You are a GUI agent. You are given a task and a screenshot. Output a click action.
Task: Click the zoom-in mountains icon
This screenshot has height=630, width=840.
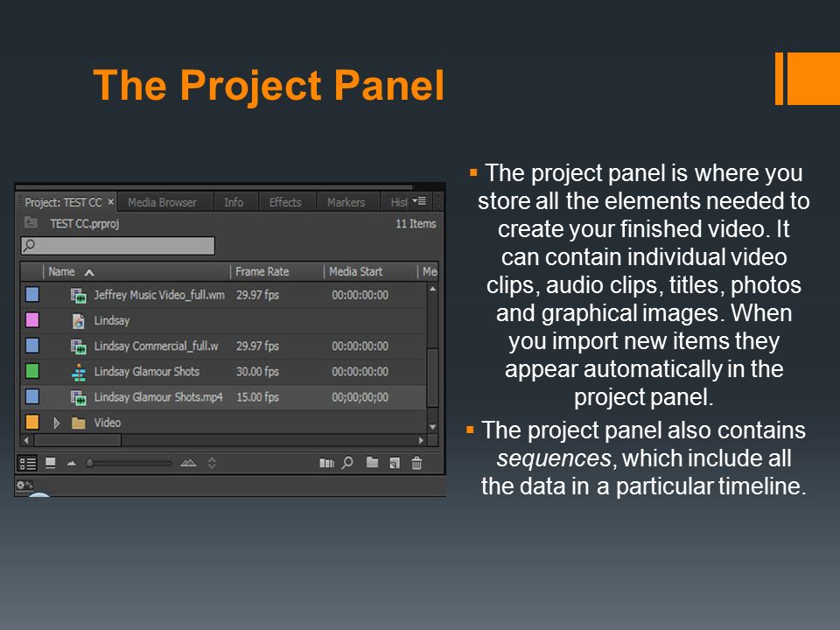pyautogui.click(x=188, y=462)
